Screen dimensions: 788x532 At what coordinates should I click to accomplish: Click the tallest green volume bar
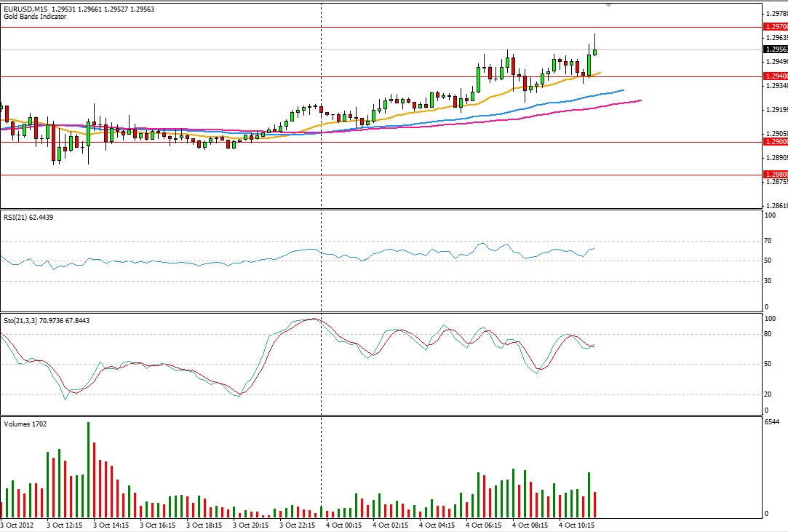[88, 469]
